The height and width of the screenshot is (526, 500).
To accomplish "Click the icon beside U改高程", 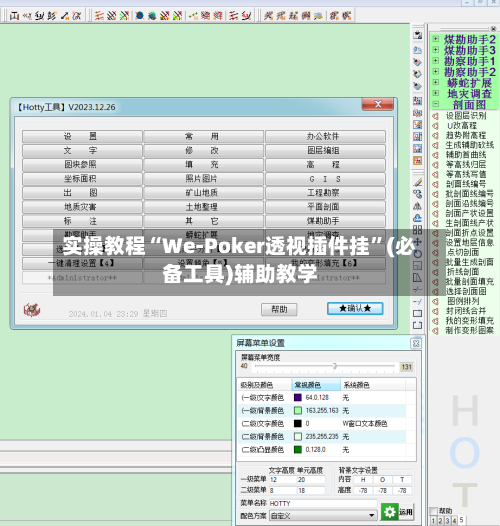I will click(435, 126).
